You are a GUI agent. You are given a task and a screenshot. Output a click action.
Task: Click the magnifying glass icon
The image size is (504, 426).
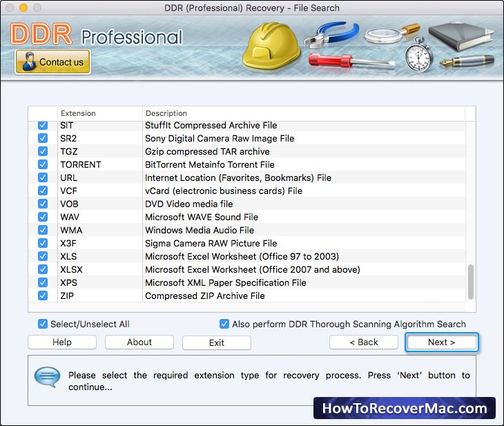392,34
